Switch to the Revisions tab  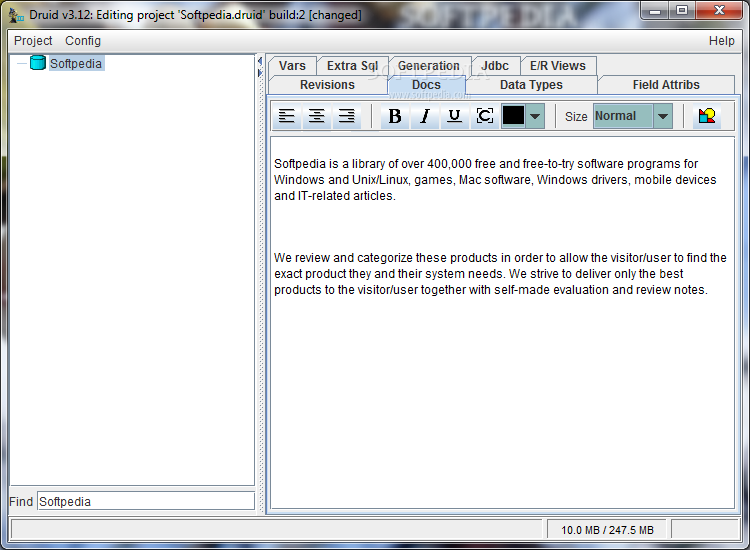(x=328, y=85)
